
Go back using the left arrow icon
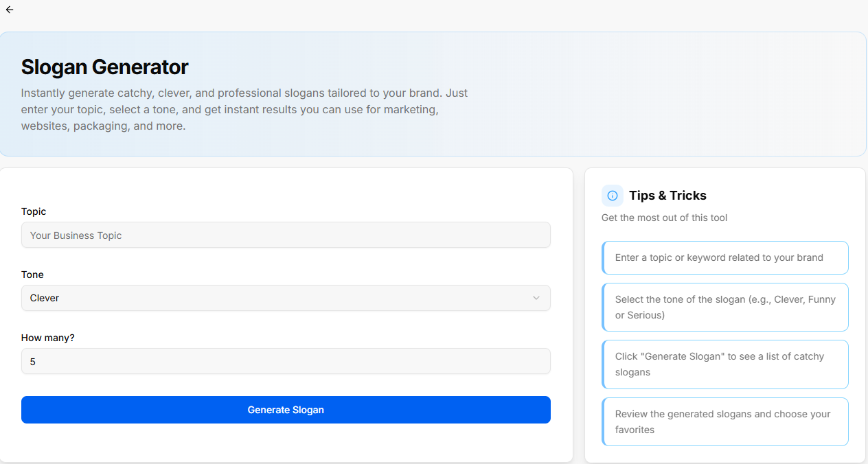coord(10,10)
